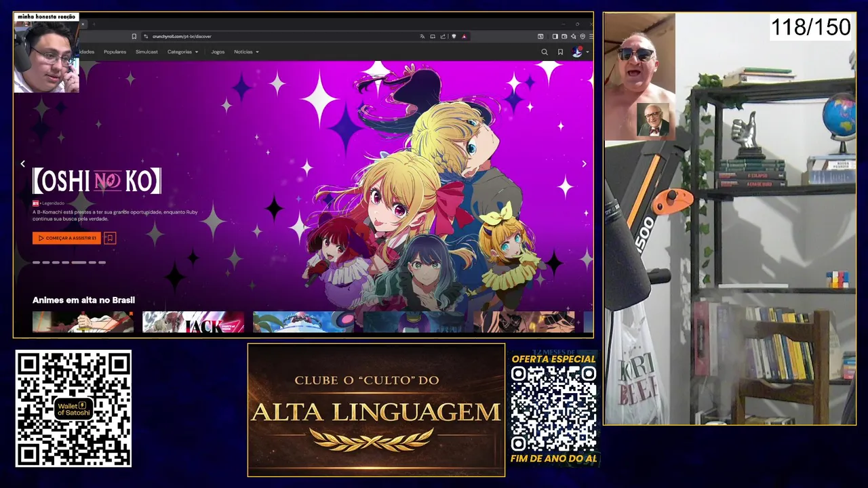Viewport: 868px width, 488px height.
Task: Open a new browser tab
Action: pyautogui.click(x=94, y=24)
